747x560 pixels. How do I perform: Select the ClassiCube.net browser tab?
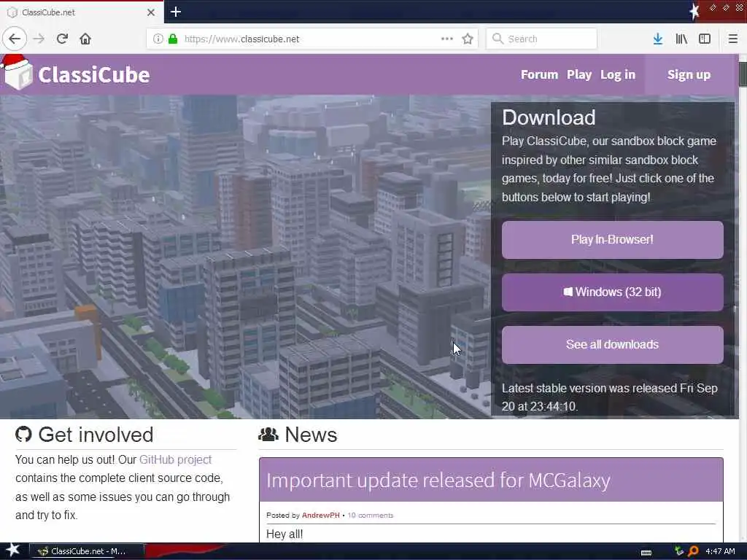[82, 12]
